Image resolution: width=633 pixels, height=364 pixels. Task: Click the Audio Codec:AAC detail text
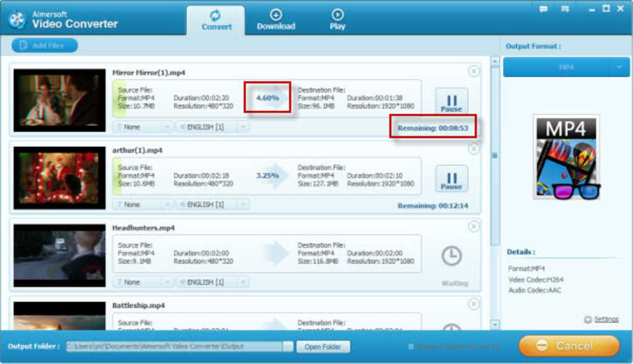click(534, 290)
